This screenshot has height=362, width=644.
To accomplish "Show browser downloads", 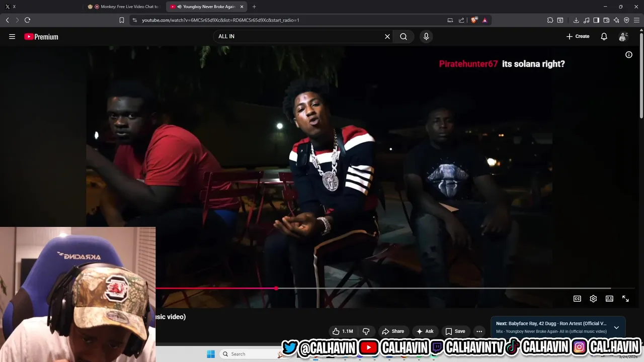I will point(576,20).
